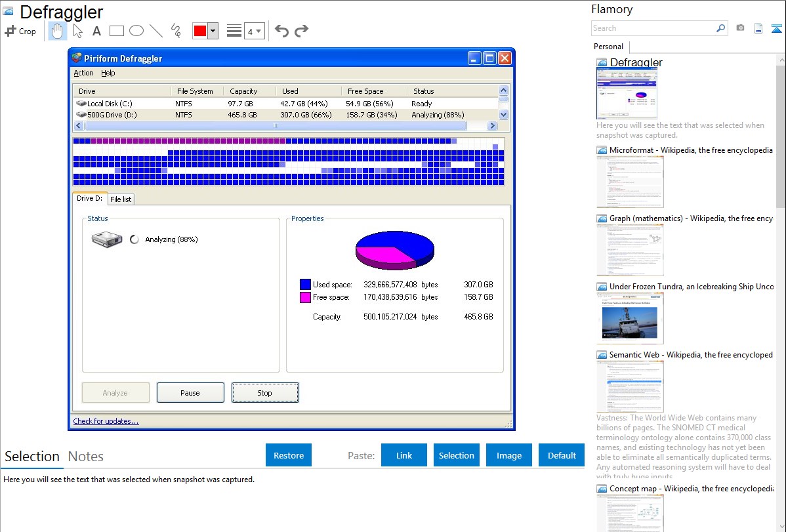Click the Defraggler title bar icon
Image resolution: width=786 pixels, height=532 pixels.
(x=77, y=58)
